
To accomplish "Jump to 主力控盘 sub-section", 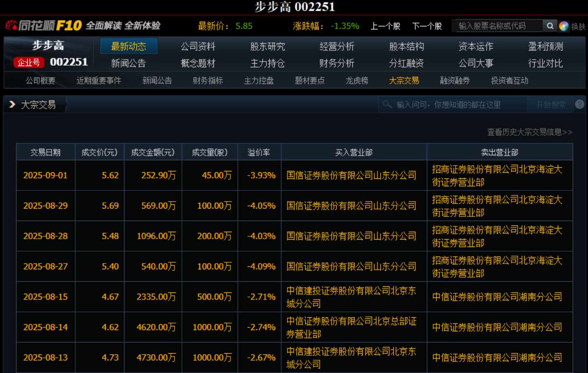I will [x=259, y=81].
